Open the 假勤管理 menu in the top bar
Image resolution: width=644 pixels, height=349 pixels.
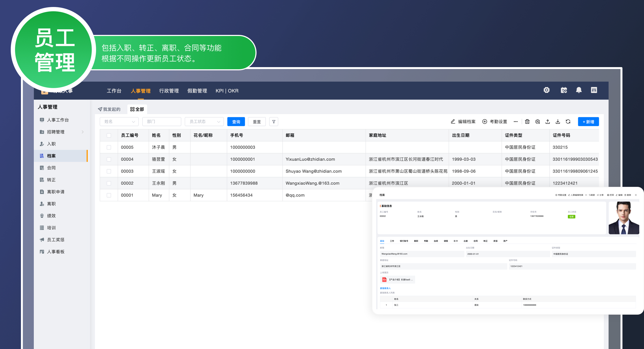197,91
